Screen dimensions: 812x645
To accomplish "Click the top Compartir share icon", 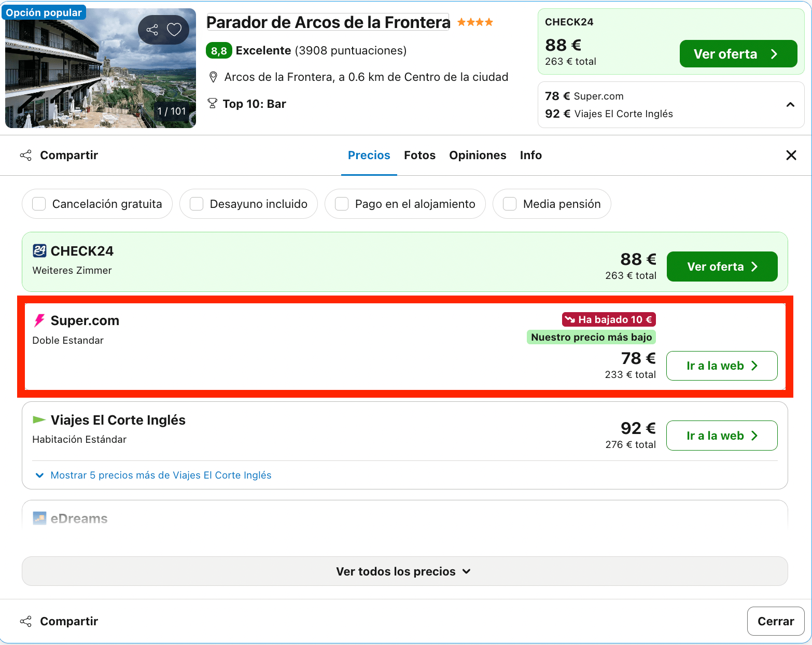I will pos(26,155).
